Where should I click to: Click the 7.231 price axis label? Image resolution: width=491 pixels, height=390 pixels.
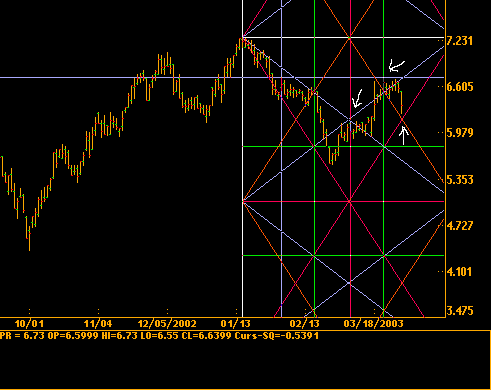tap(460, 41)
